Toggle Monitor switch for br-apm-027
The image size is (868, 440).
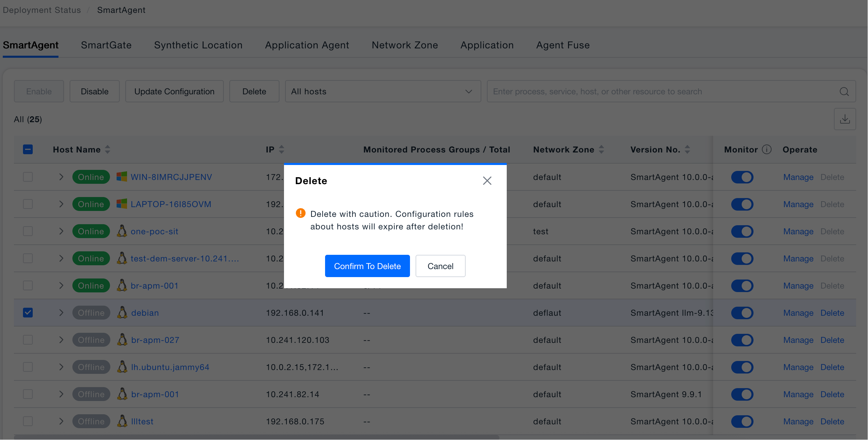click(742, 340)
